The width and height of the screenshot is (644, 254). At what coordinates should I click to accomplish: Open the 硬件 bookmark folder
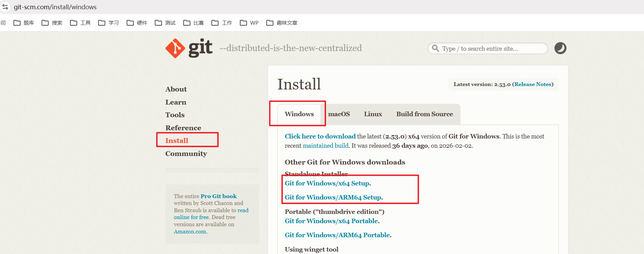click(x=137, y=23)
